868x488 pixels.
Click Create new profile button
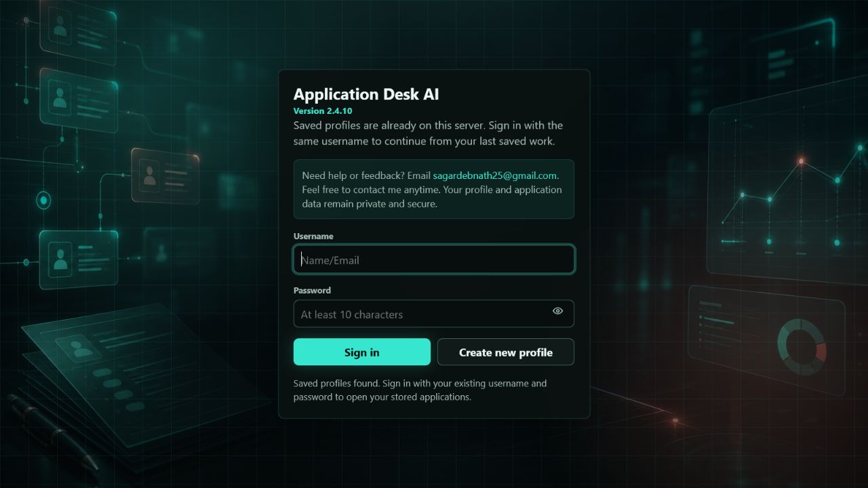click(x=506, y=352)
